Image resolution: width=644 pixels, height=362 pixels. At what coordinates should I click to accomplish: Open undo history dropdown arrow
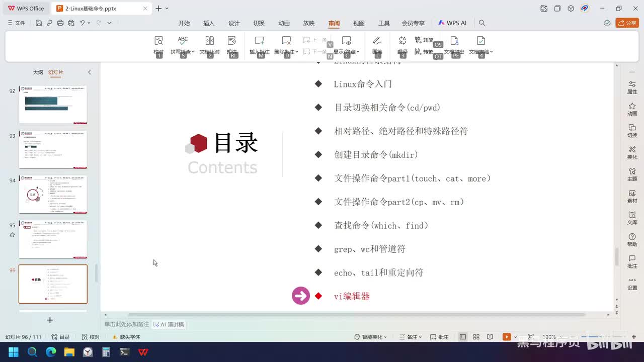pos(89,23)
